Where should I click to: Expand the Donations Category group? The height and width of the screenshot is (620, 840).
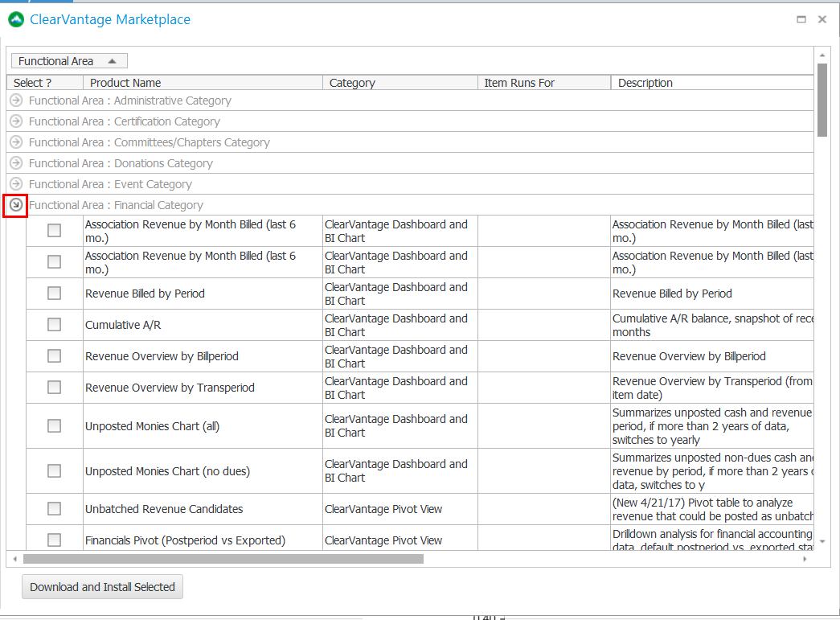click(x=16, y=163)
